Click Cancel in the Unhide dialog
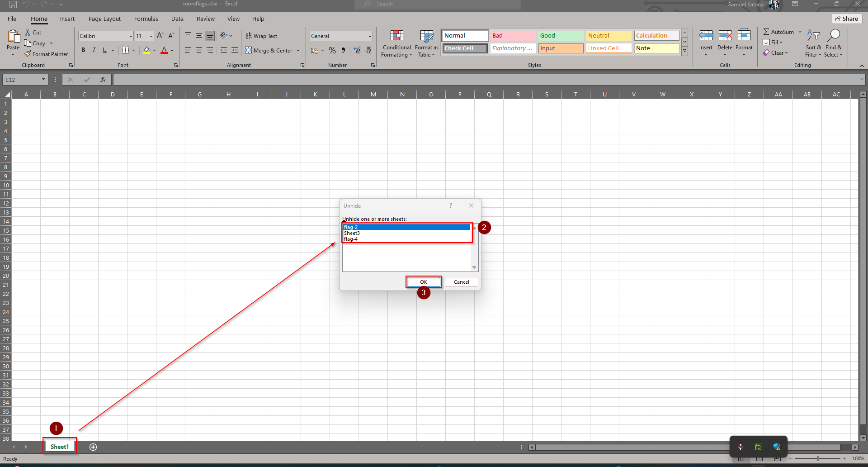 pyautogui.click(x=461, y=282)
